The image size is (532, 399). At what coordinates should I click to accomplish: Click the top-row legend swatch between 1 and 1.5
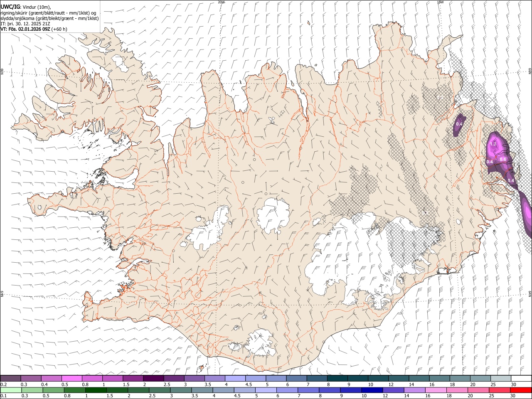coord(112,378)
